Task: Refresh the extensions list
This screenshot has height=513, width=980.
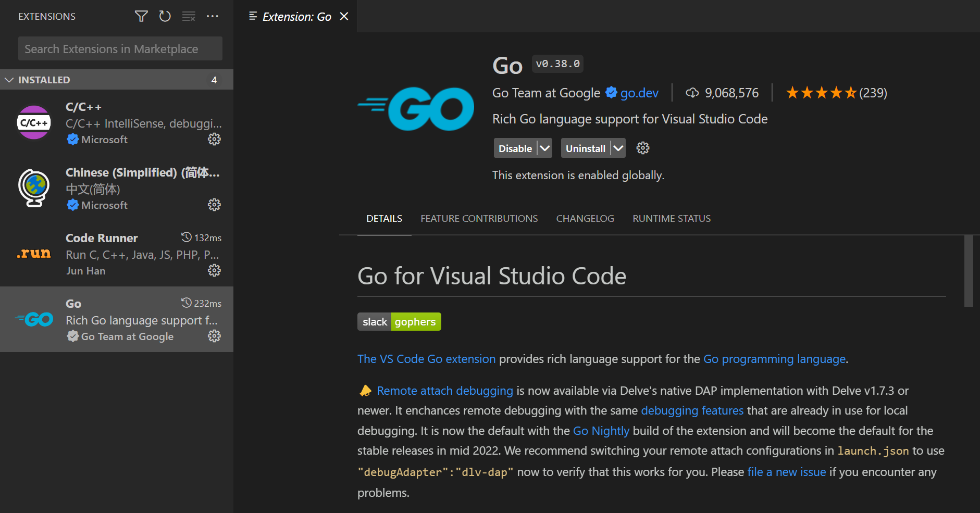Action: coord(165,16)
